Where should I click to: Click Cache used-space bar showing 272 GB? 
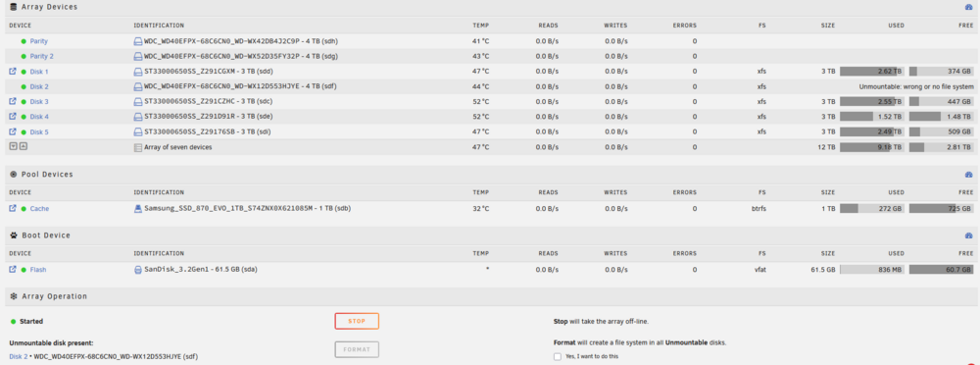(872, 208)
